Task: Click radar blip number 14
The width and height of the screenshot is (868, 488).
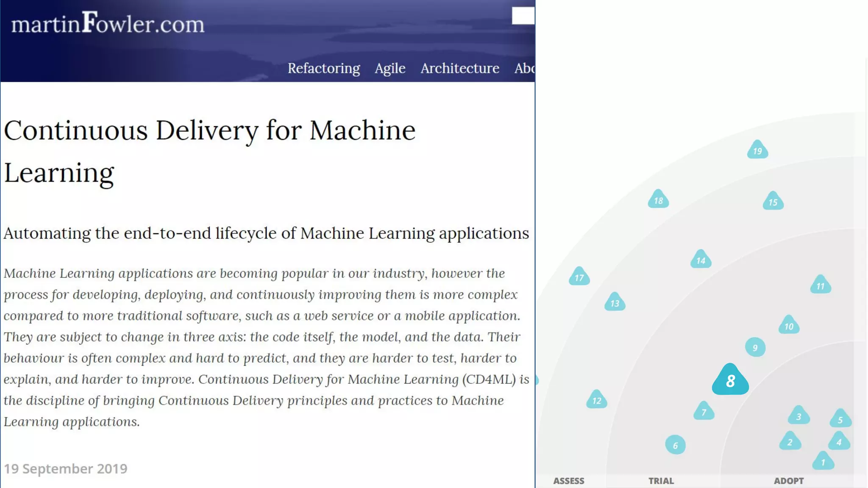Action: click(x=701, y=259)
